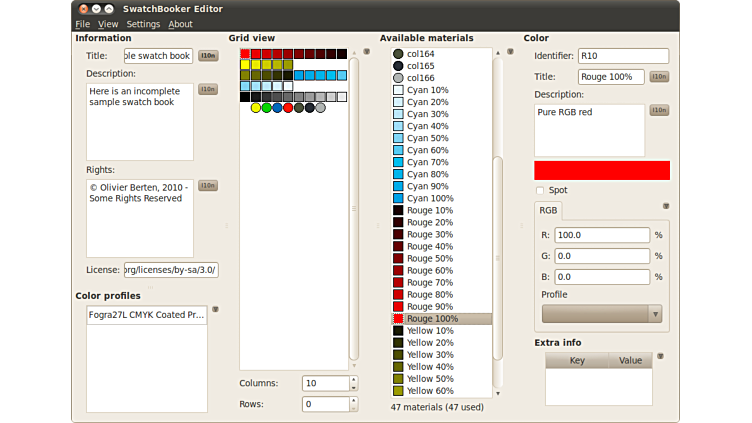Open the Color profiles options menu icon
Viewport: 752px width, 423px height.
coord(215,310)
